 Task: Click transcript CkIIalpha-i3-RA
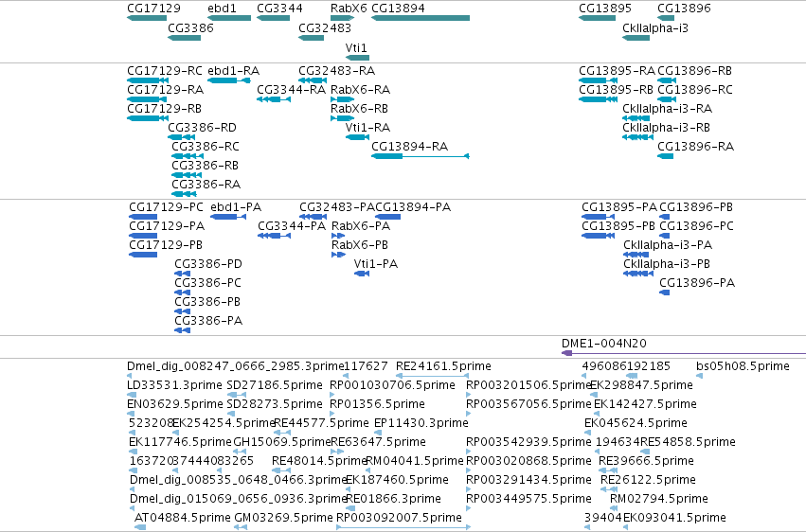coord(636,118)
